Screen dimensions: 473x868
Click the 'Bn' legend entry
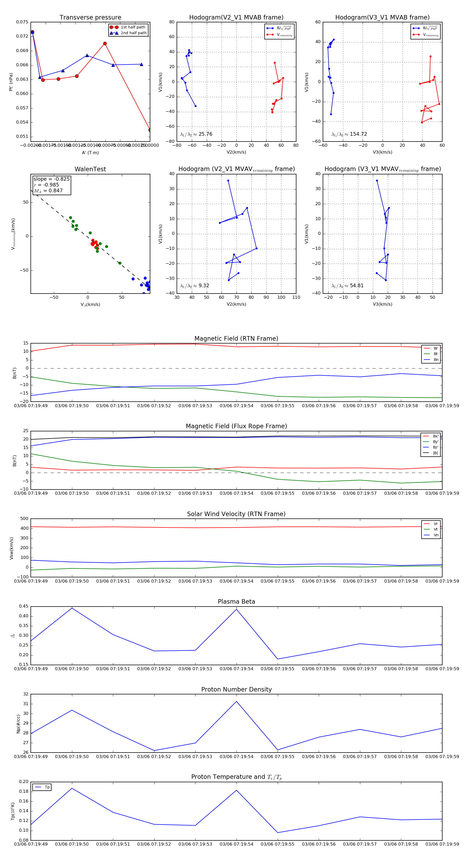(x=431, y=360)
